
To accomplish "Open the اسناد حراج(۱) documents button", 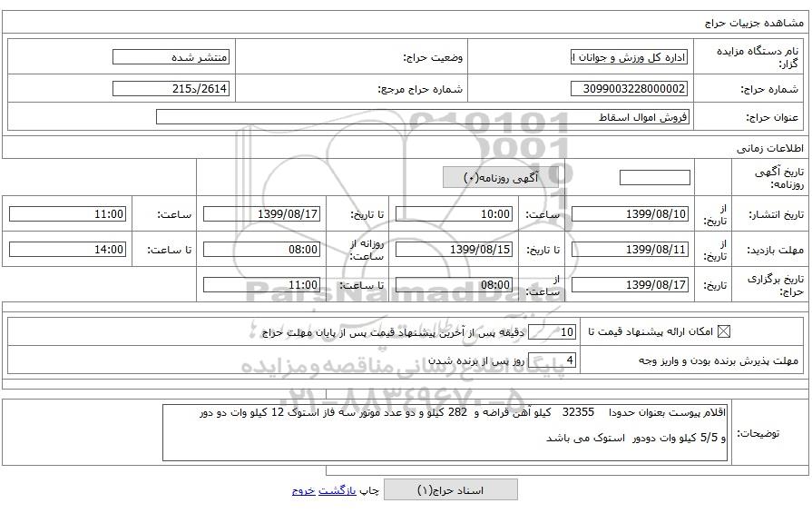I will point(451,489).
